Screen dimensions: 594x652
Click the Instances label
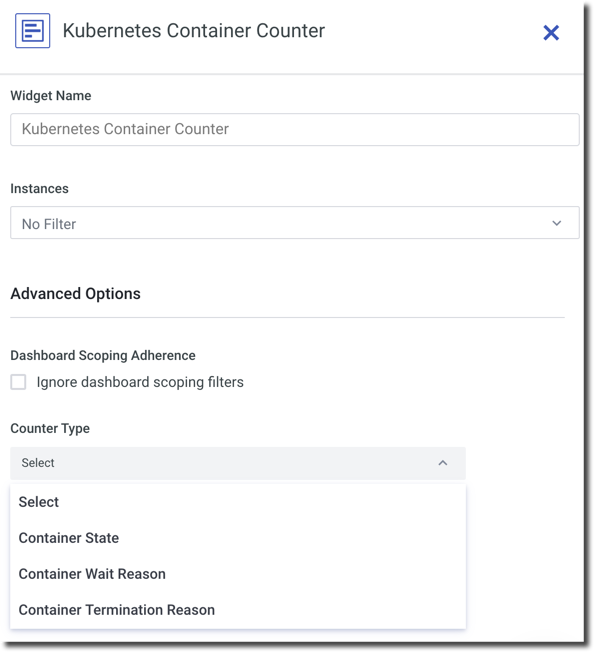39,188
